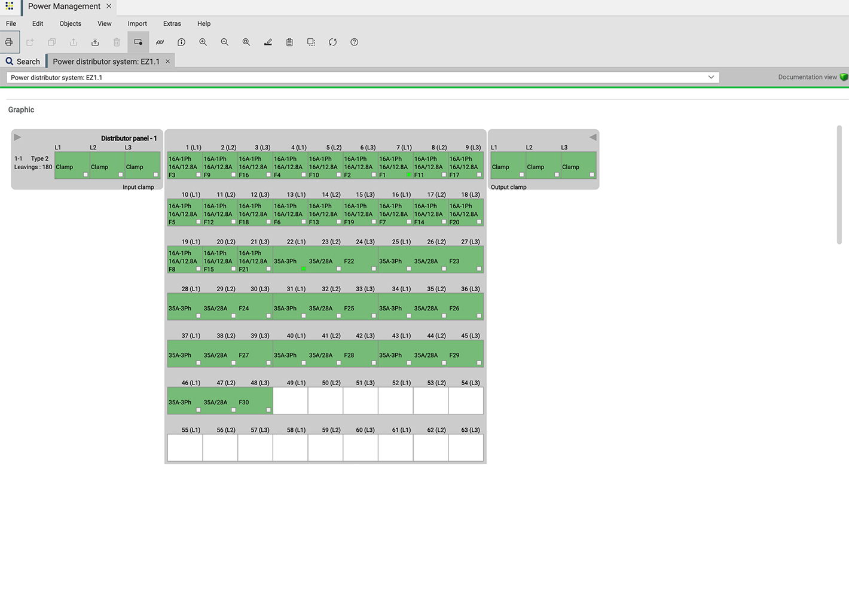Open the Print dialog
The width and height of the screenshot is (849, 616).
[8, 42]
